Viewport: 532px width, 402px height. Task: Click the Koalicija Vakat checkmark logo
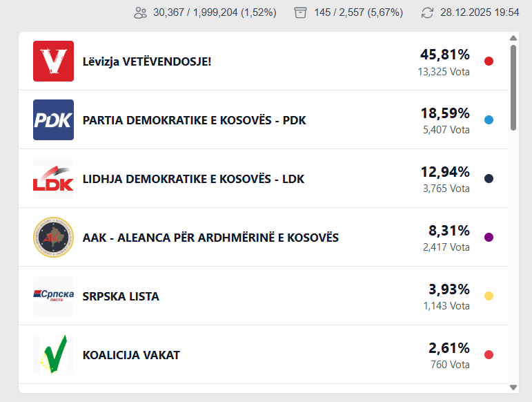point(53,354)
